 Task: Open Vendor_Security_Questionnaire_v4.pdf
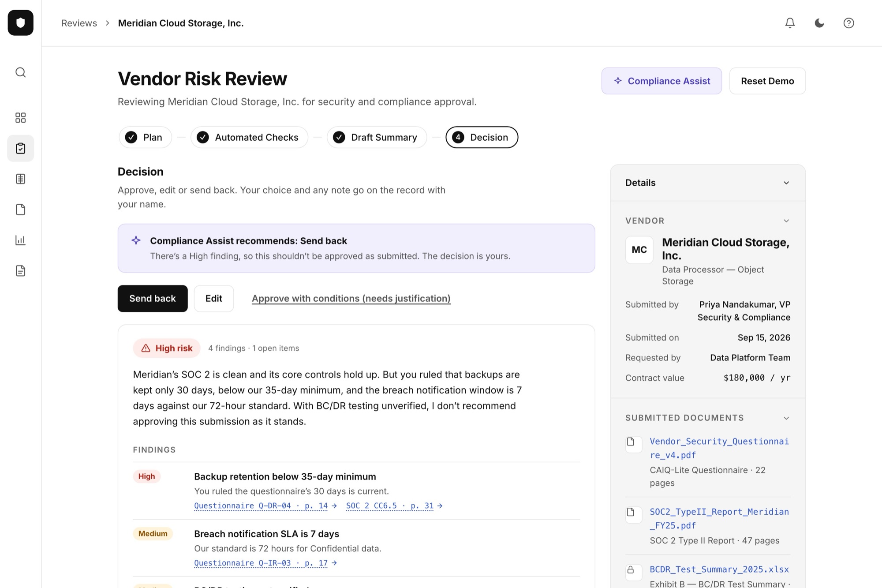click(x=719, y=448)
